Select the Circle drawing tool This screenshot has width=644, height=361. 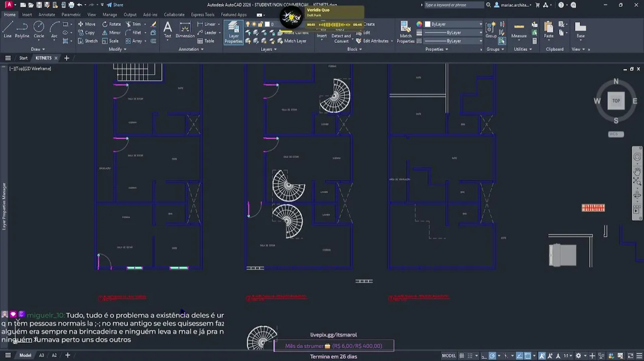point(39,30)
